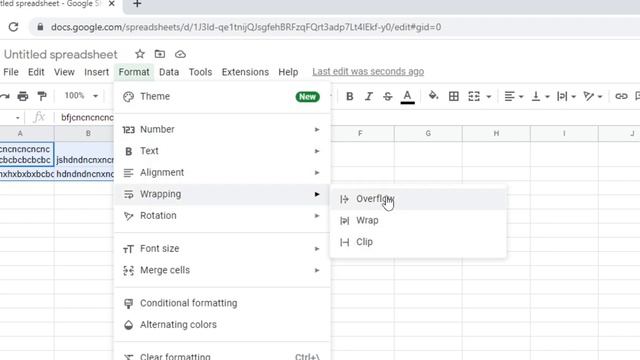Select column I header
The width and height of the screenshot is (640, 360).
point(564,133)
